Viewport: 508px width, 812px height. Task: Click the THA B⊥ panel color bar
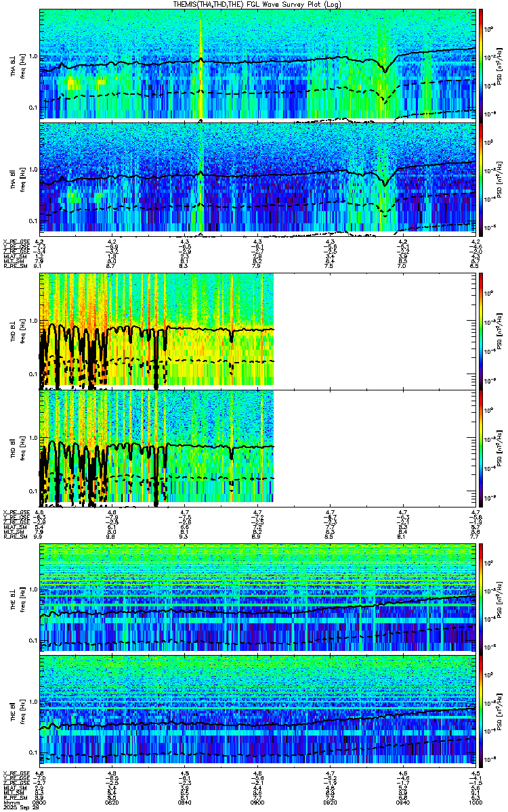coord(481,64)
